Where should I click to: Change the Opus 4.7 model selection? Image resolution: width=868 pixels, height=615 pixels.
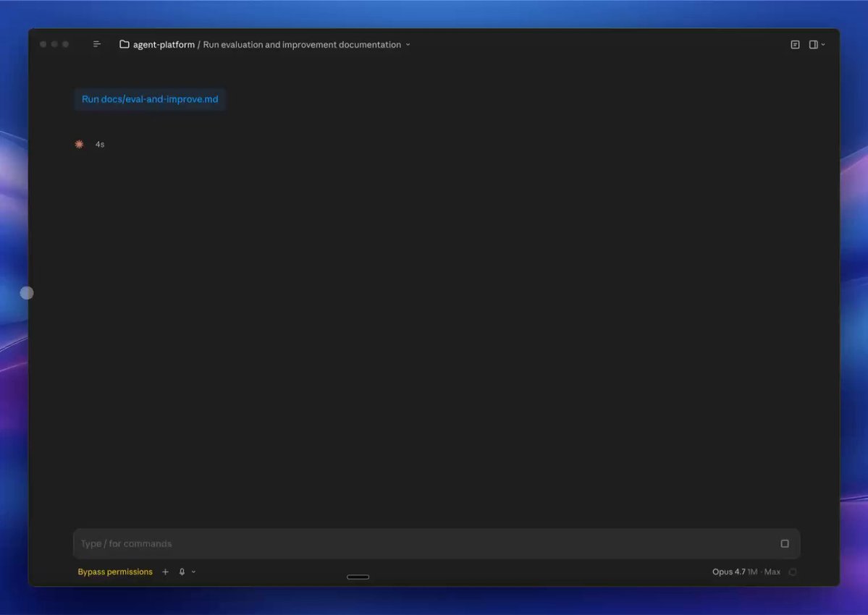746,572
